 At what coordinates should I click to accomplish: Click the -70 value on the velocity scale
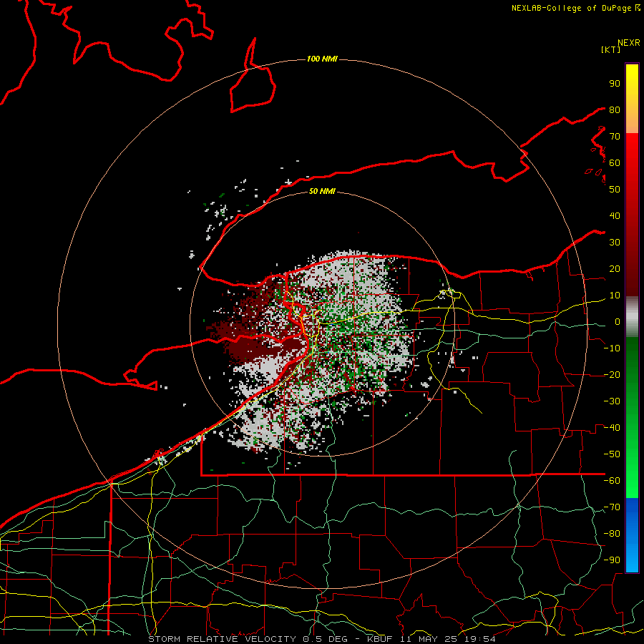[612, 507]
